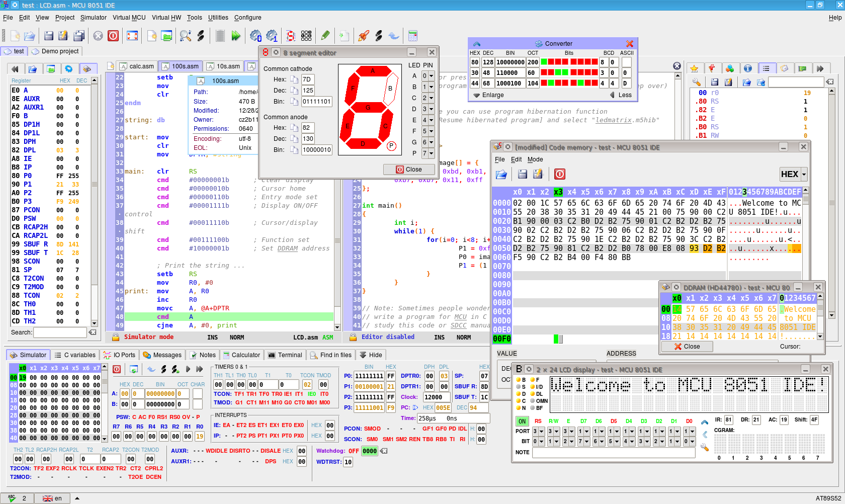The width and height of the screenshot is (845, 504).
Task: Click the rocket Start simulator icon
Action: tap(363, 36)
